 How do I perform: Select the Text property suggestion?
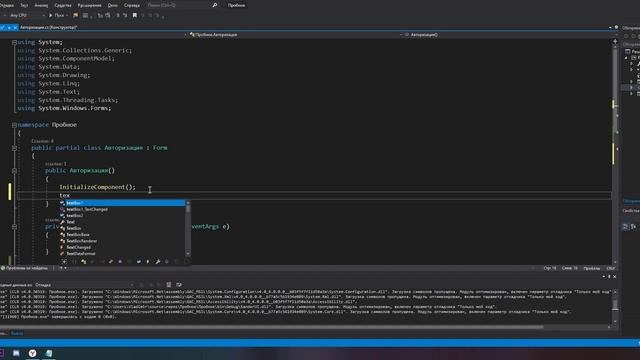[x=122, y=222]
